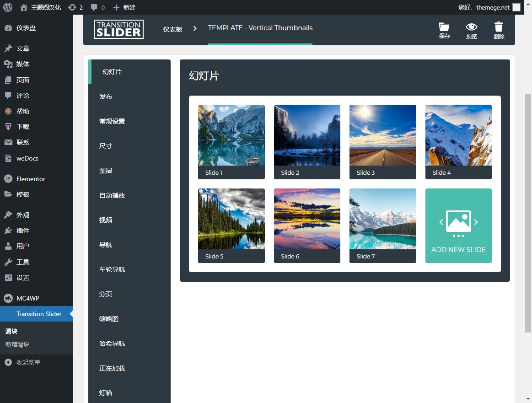Image resolution: width=532 pixels, height=403 pixels.
Task: Open the Slide 1 thumbnail
Action: pyautogui.click(x=231, y=142)
